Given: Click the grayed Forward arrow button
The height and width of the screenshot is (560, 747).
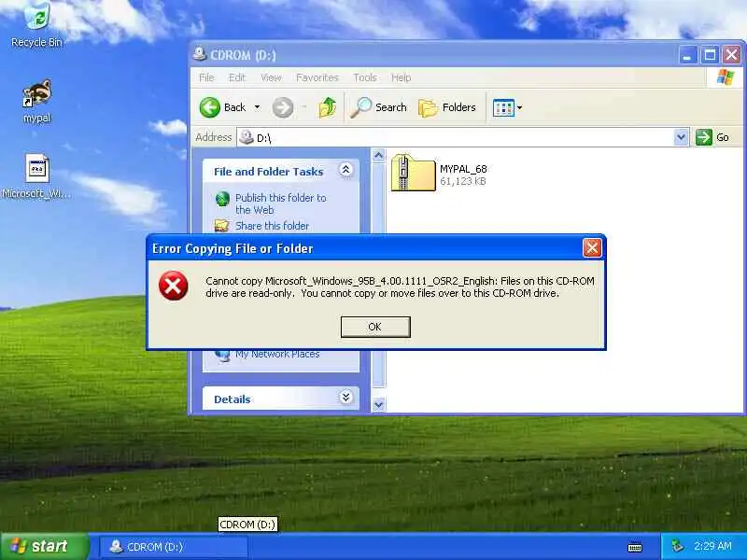Looking at the screenshot, I should (283, 107).
